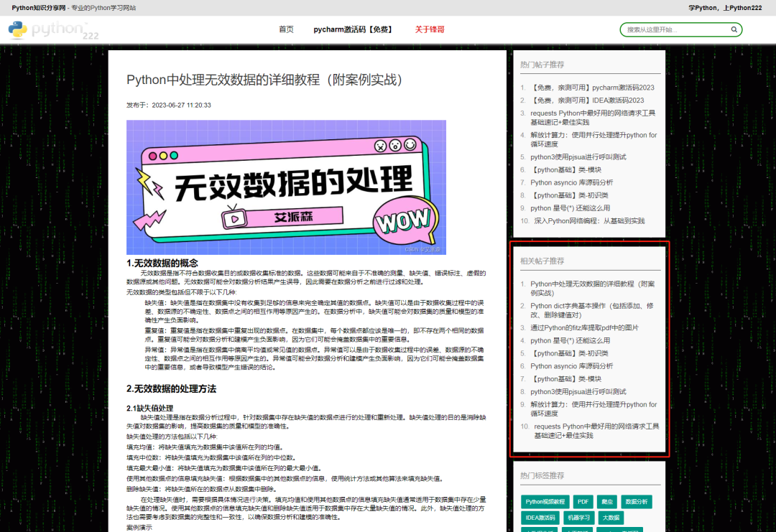Image resolution: width=776 pixels, height=532 pixels.
Task: Click the search input box
Action: [x=675, y=30]
